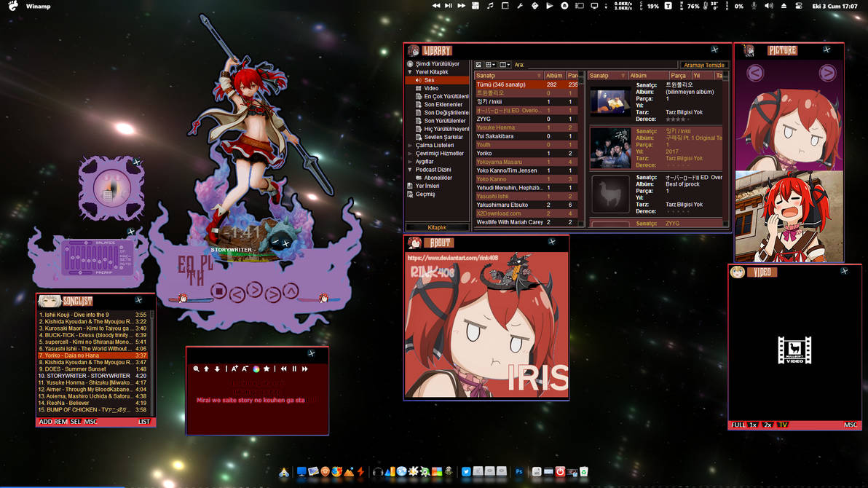Fast forward using the lyrics panel control
Screen dimensions: 868x488
304,369
